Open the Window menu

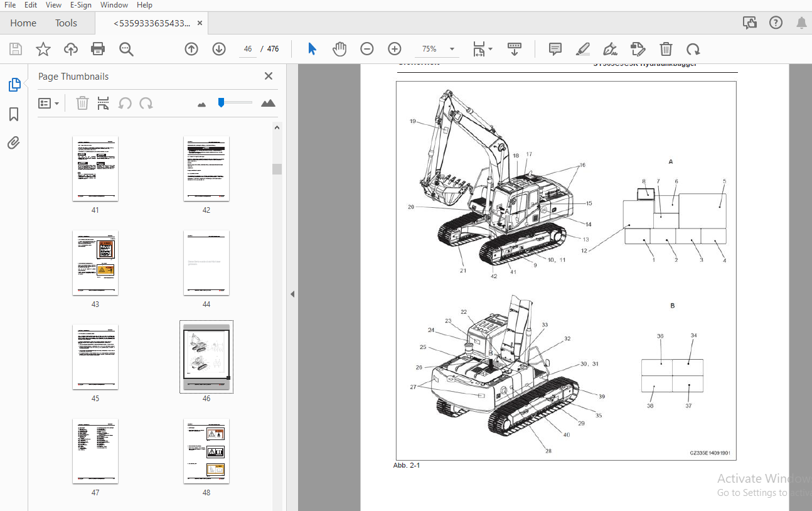[x=114, y=5]
